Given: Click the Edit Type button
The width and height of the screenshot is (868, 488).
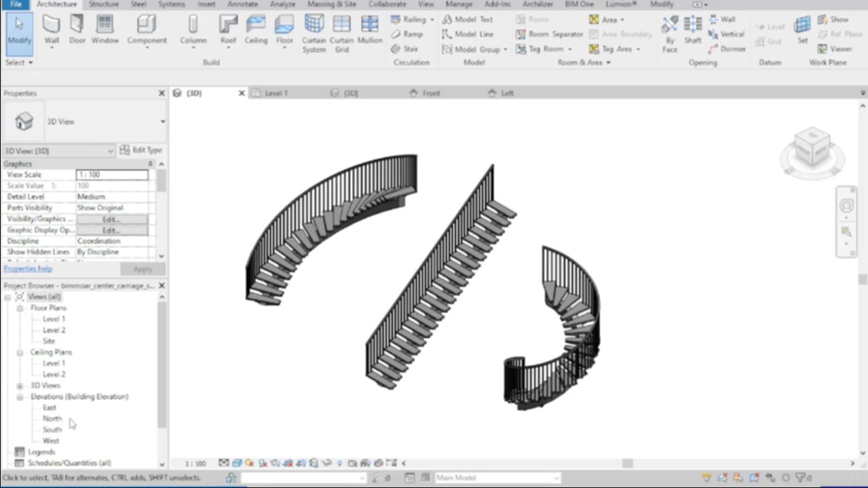Looking at the screenshot, I should click(x=141, y=150).
